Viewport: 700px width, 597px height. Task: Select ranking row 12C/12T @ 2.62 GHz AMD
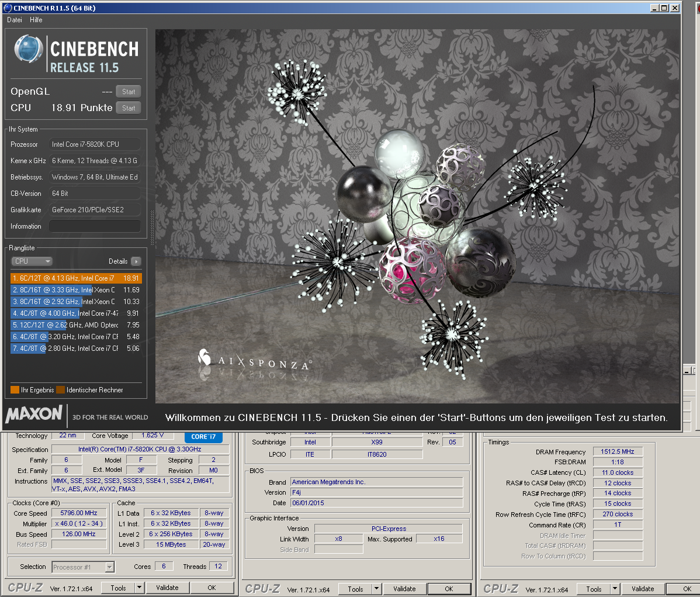click(x=76, y=325)
